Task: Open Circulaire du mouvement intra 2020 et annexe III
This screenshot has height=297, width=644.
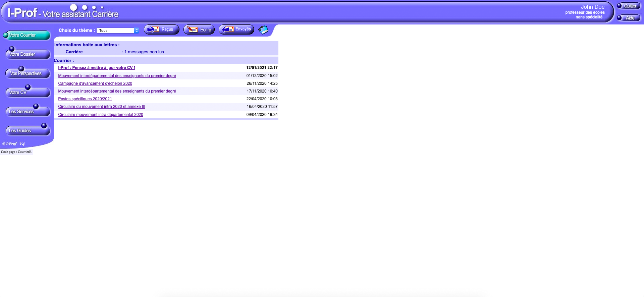Action: pos(102,107)
